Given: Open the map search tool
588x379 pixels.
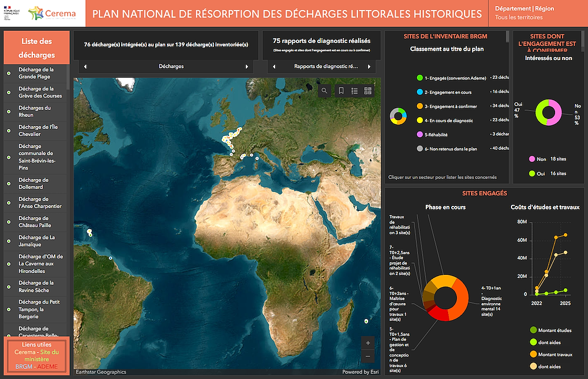Looking at the screenshot, I should point(324,91).
